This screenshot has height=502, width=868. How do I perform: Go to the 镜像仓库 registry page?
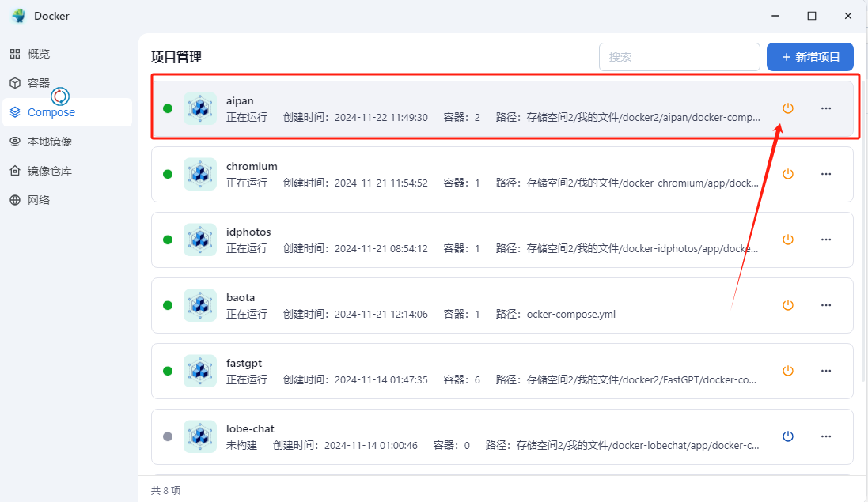[x=49, y=171]
